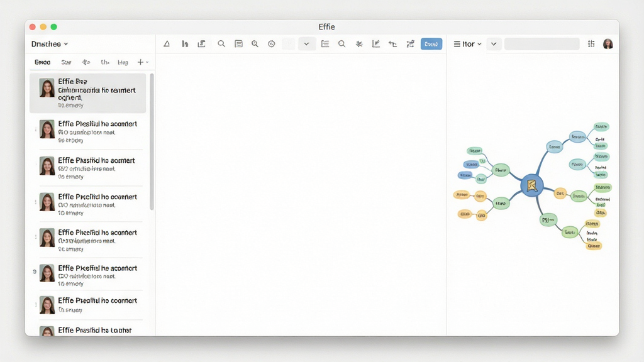Screen dimensions: 644x362
Task: Open the plus add dropdown in sidebar tabs
Action: (143, 62)
